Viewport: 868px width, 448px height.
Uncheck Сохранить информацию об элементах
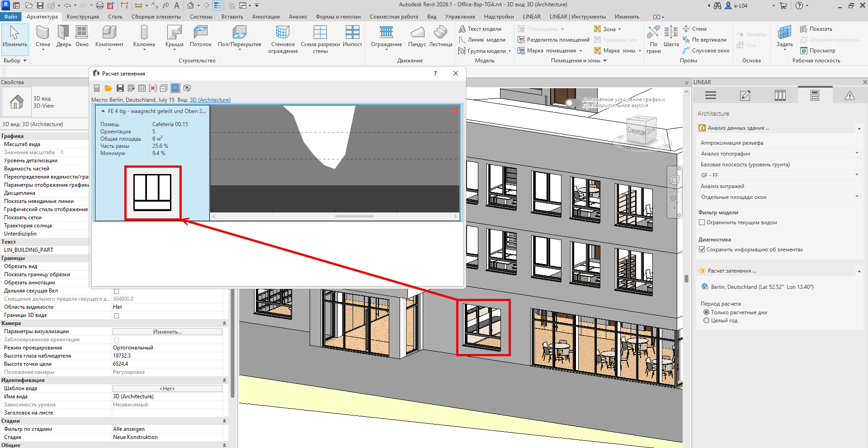[x=702, y=250]
